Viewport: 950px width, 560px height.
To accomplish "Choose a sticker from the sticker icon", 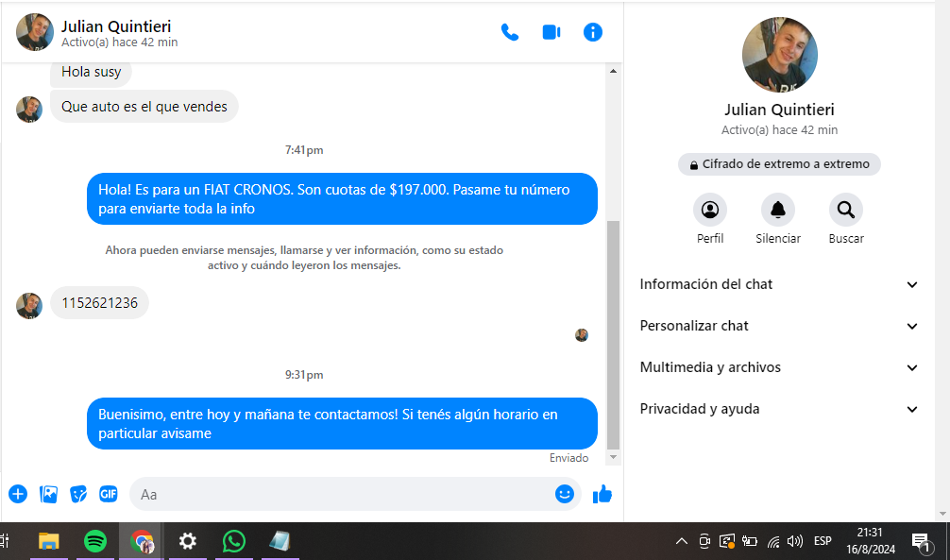I will 78,494.
